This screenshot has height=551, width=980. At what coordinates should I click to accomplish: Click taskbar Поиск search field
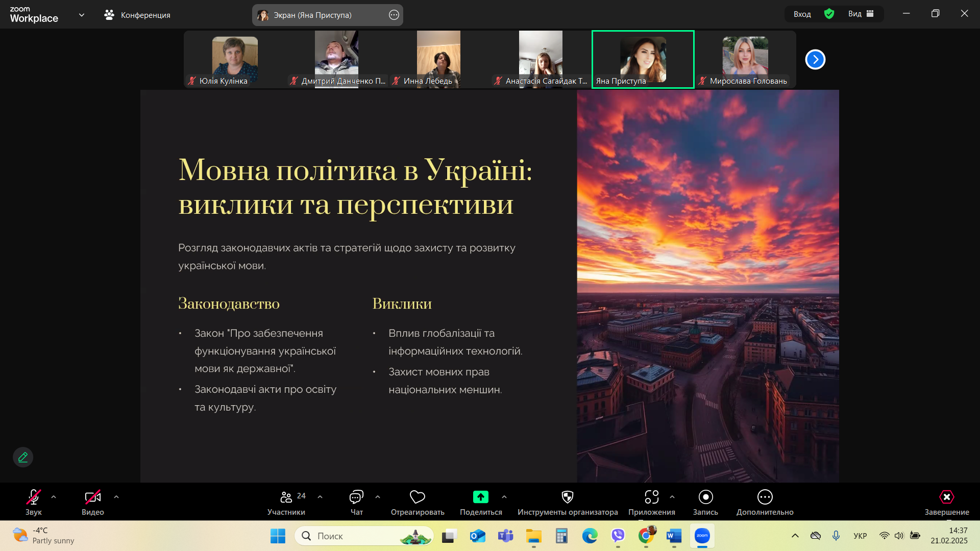point(364,536)
